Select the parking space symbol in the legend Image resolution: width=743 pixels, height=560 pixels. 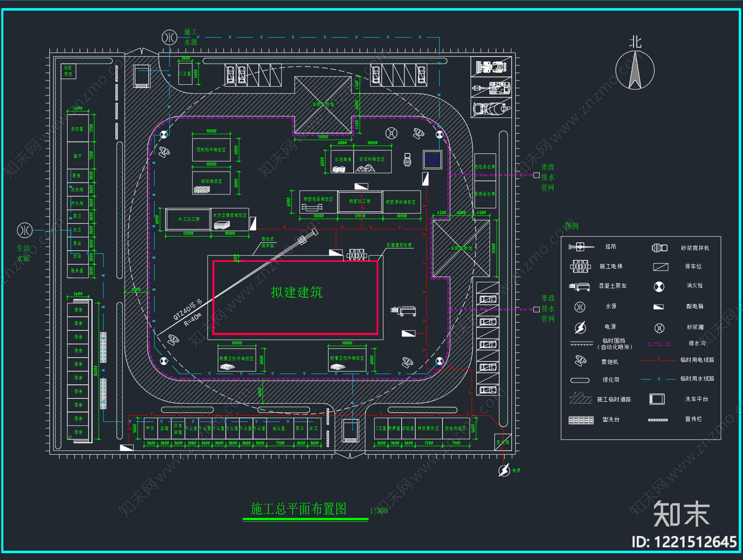pyautogui.click(x=660, y=267)
